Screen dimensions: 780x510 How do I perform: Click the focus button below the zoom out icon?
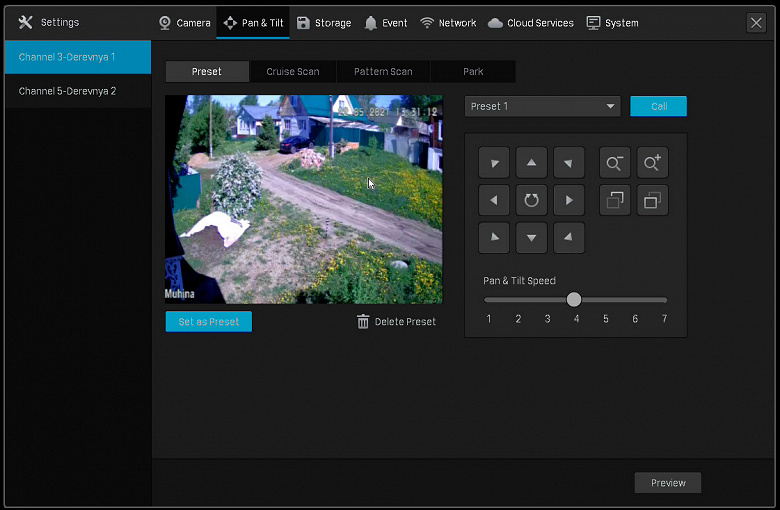[x=615, y=201]
